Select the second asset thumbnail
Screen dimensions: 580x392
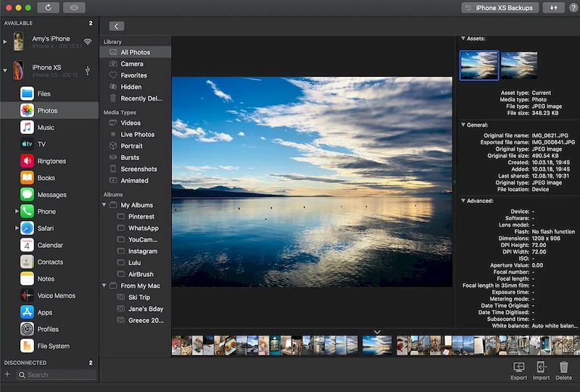519,65
